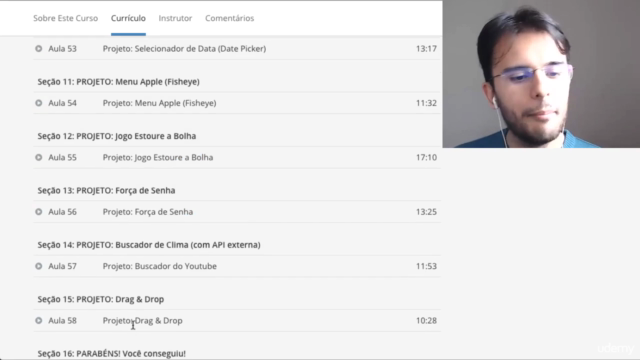The image size is (640, 360).
Task: Click the 11:53 duration of Aula 57
Action: (426, 266)
